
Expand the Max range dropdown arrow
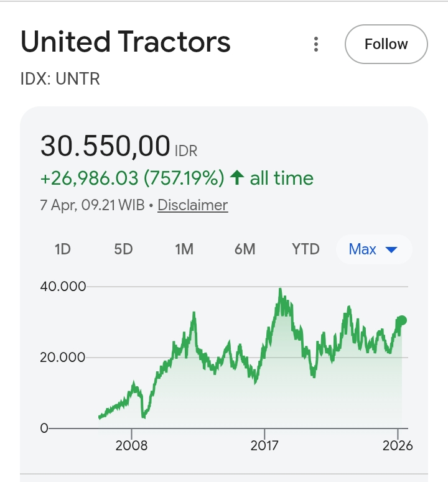(x=391, y=250)
